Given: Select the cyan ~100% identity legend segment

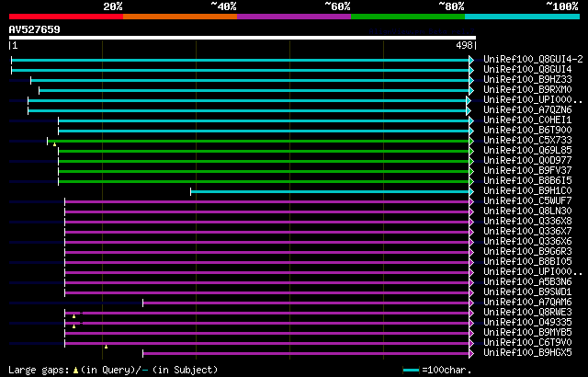Looking at the screenshot, I should coord(523,17).
